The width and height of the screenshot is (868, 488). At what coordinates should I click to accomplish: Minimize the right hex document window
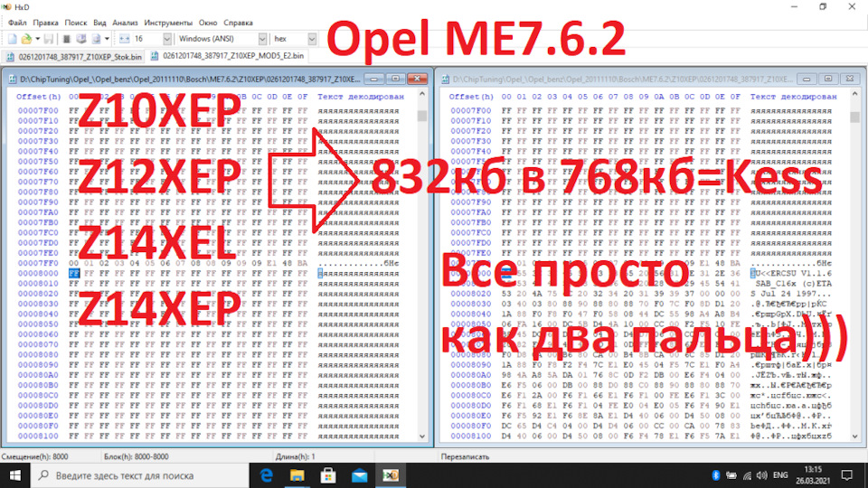click(x=807, y=80)
